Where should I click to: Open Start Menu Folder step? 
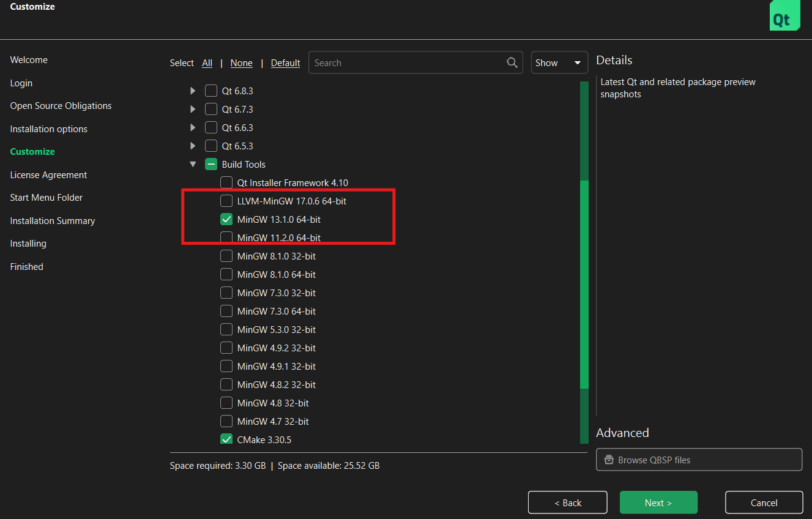point(47,198)
